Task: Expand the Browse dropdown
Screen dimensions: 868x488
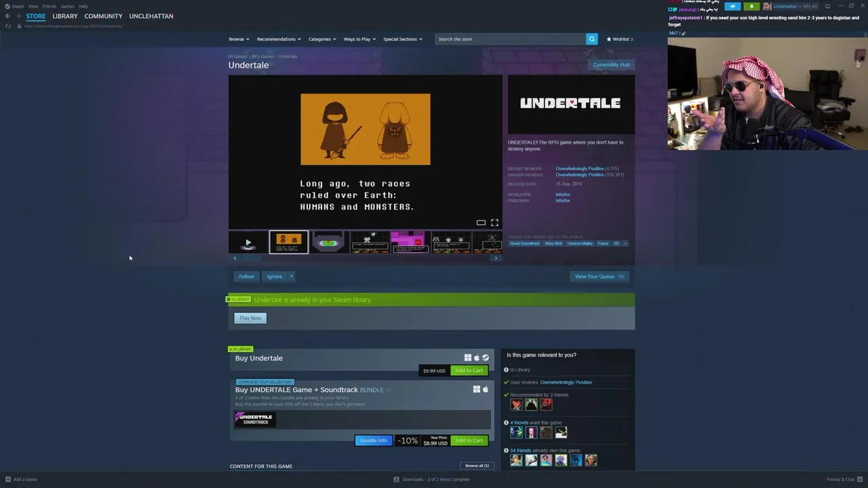Action: [x=239, y=39]
